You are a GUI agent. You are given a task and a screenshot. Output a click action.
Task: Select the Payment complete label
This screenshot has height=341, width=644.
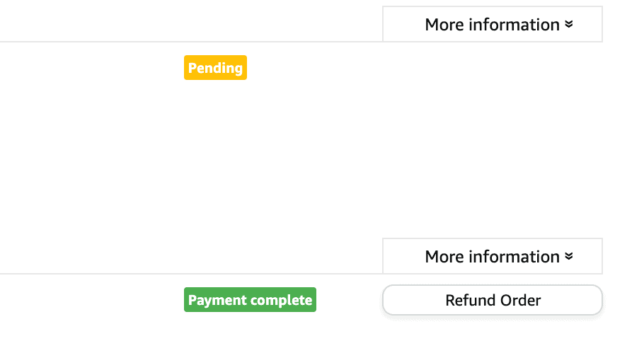click(x=250, y=300)
